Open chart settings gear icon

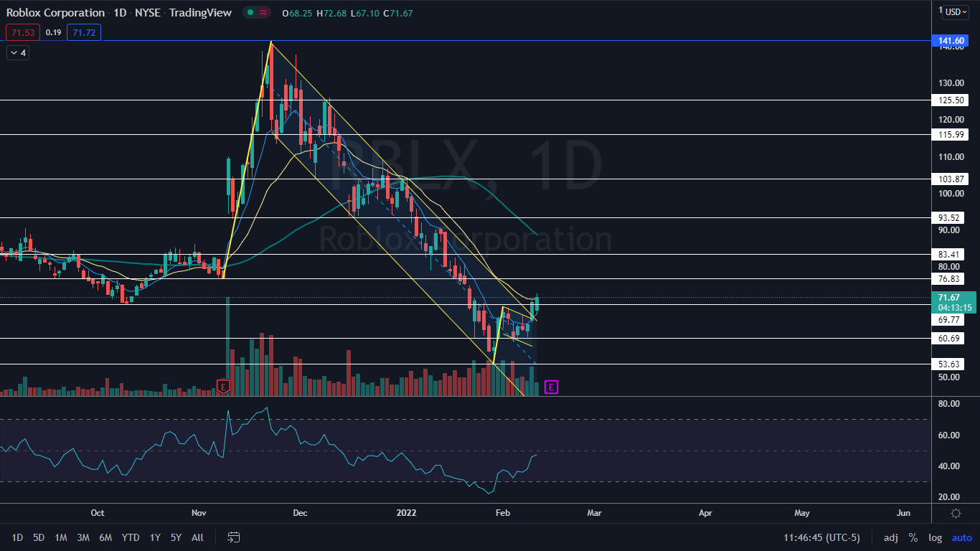point(956,513)
